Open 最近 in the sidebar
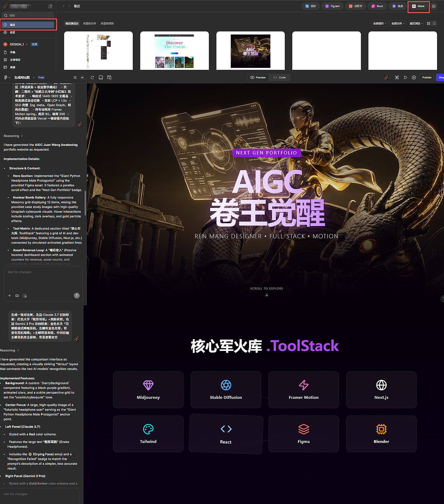This screenshot has width=444, height=504. [x=28, y=25]
